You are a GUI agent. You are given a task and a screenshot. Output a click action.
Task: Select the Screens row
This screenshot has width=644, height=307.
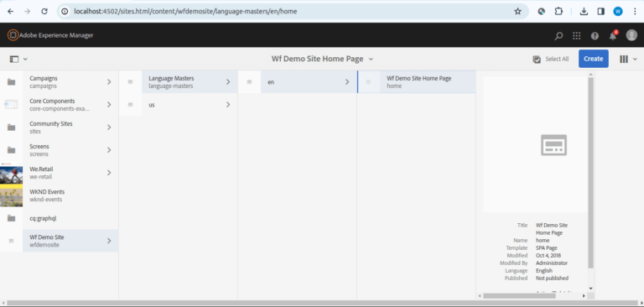pyautogui.click(x=60, y=150)
